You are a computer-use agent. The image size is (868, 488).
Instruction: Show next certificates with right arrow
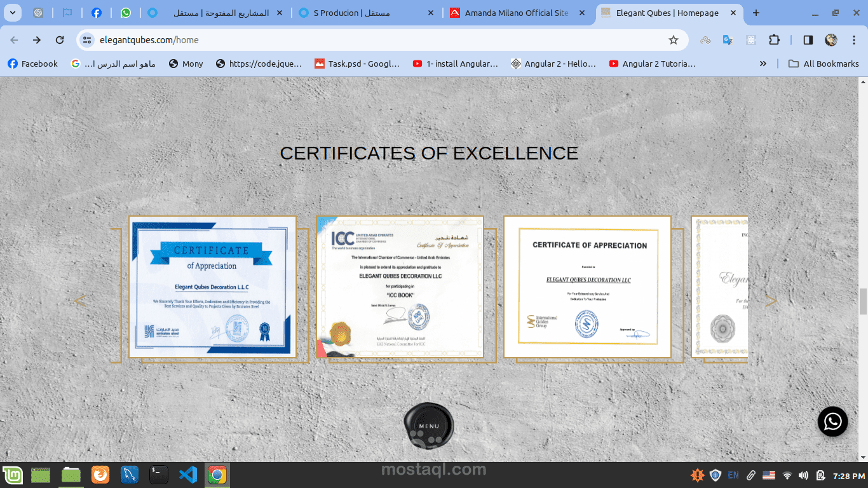(x=771, y=301)
